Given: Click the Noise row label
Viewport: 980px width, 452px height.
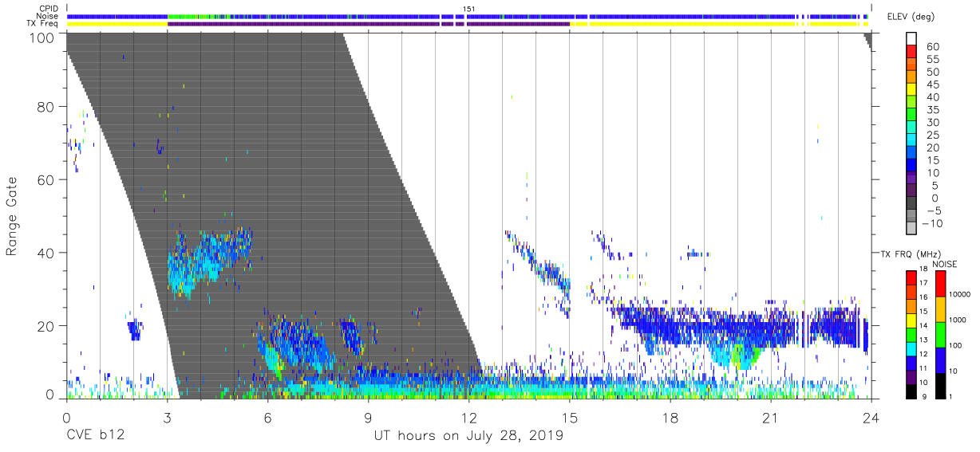Looking at the screenshot, I should pyautogui.click(x=47, y=16).
